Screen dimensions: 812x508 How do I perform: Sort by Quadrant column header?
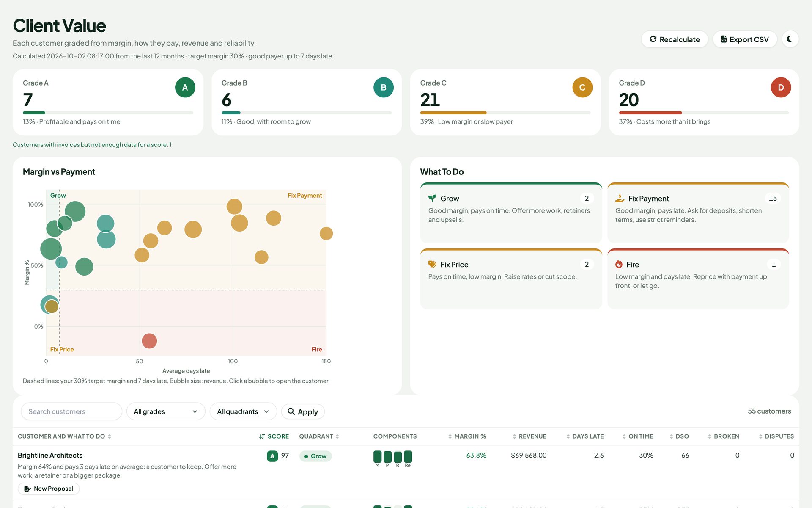click(x=319, y=436)
